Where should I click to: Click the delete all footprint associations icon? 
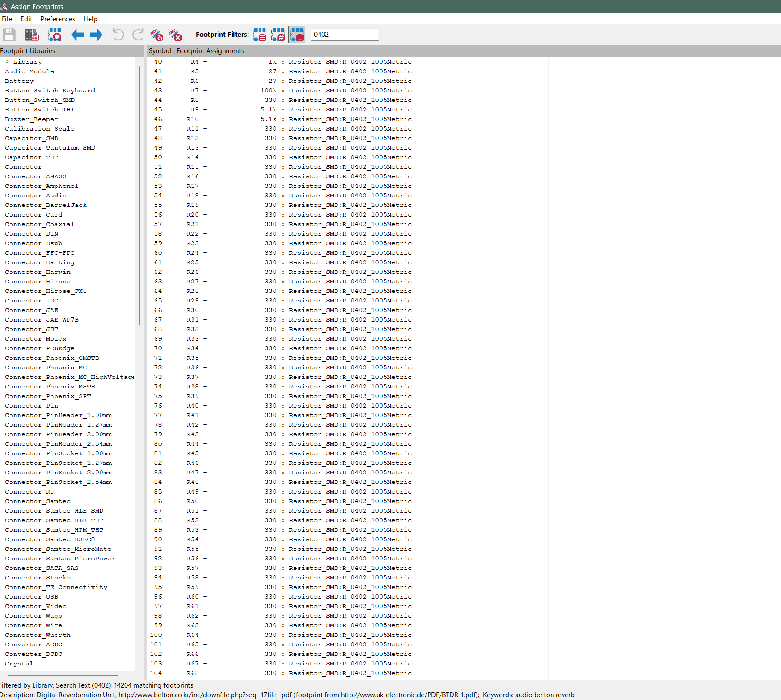click(175, 35)
